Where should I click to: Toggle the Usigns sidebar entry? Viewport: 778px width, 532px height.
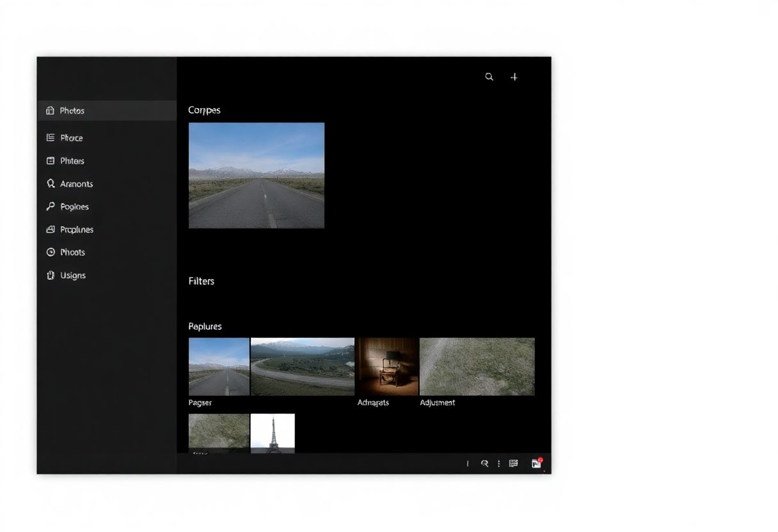point(72,275)
